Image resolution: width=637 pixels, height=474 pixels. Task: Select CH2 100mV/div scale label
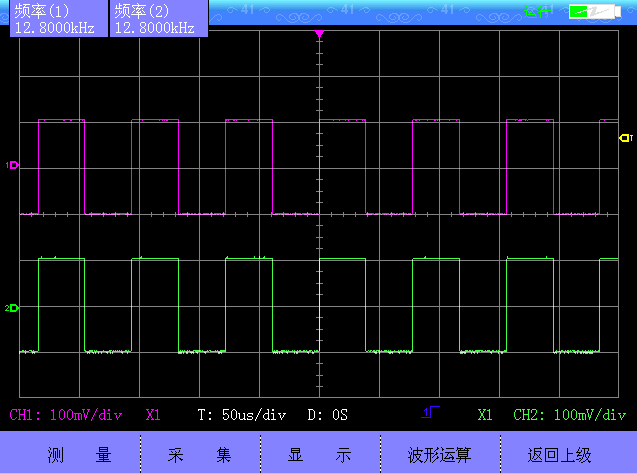pyautogui.click(x=570, y=415)
